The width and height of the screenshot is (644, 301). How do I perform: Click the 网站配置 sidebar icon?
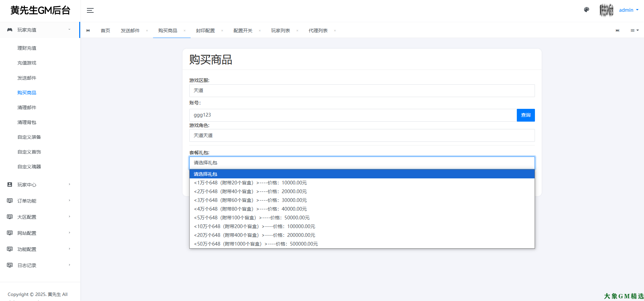[10, 233]
